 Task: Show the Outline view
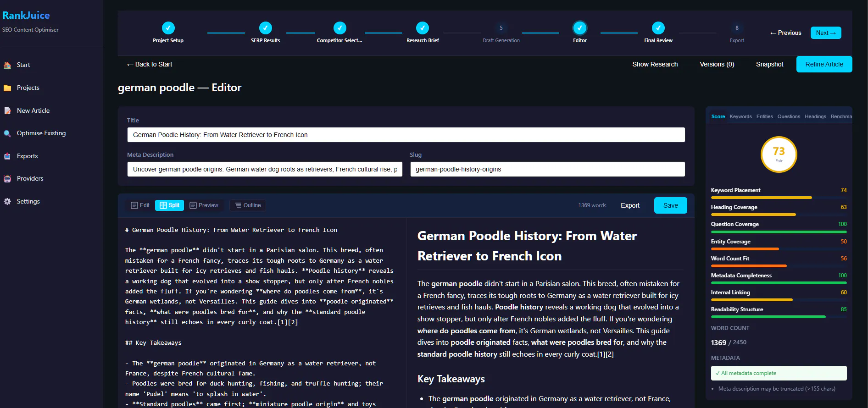click(x=248, y=205)
